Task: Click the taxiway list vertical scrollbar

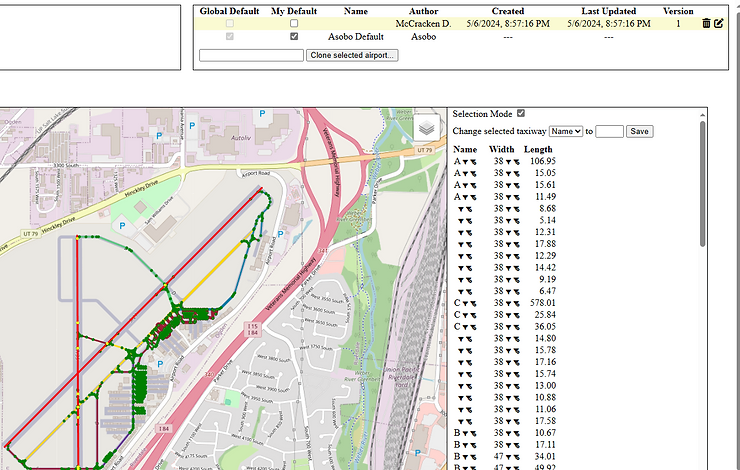Action: click(702, 184)
